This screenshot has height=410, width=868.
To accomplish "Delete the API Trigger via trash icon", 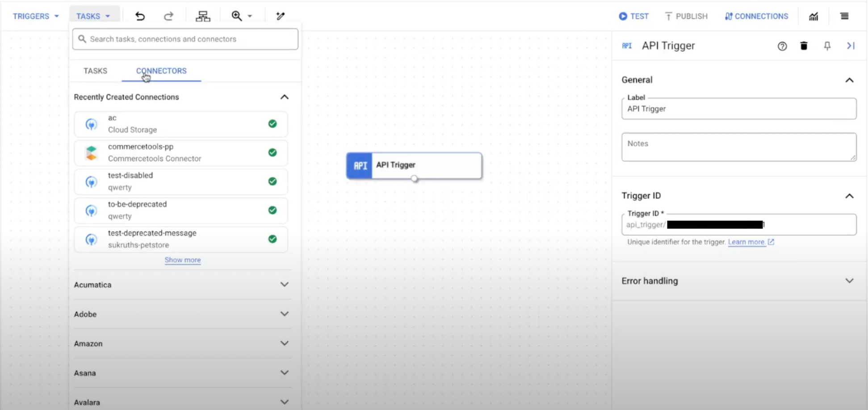I will click(x=804, y=46).
